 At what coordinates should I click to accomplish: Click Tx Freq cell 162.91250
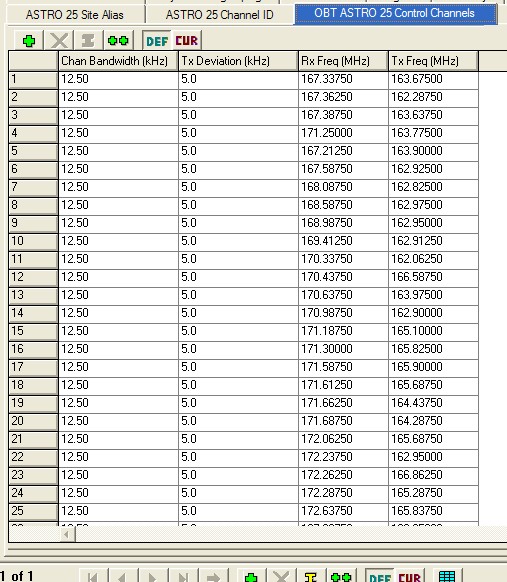[434, 242]
